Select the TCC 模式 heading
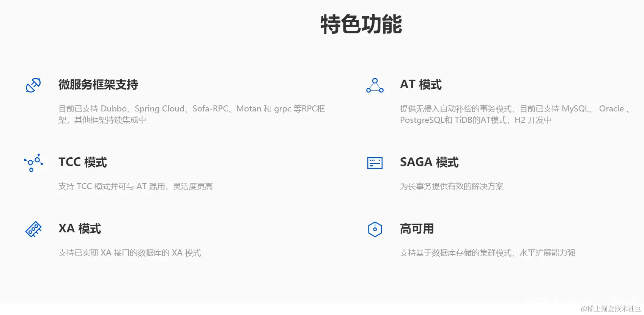Image resolution: width=644 pixels, height=315 pixels. click(x=83, y=162)
